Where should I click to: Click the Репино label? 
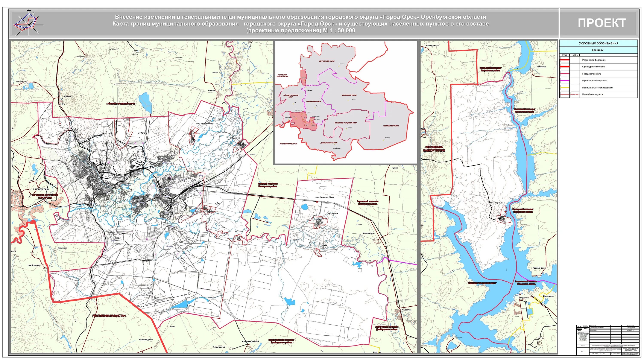tap(67, 96)
